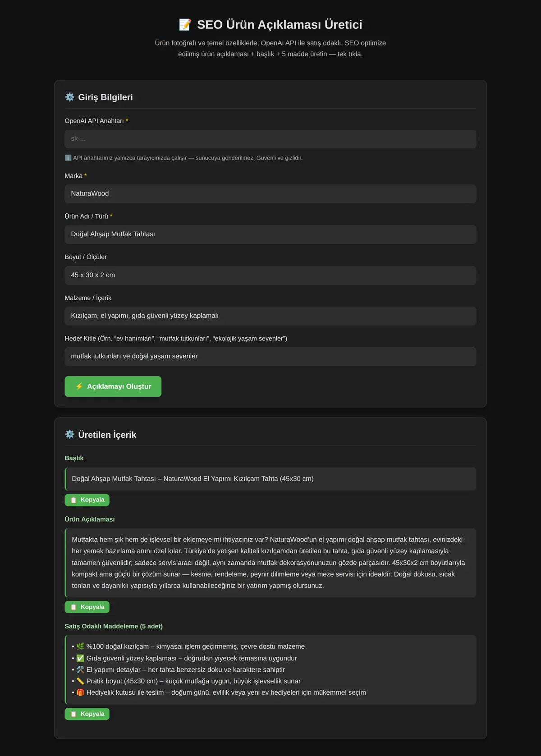Focus the OpenAI API Anahtarı field
Viewport: 541px width, 756px height.
(x=270, y=139)
